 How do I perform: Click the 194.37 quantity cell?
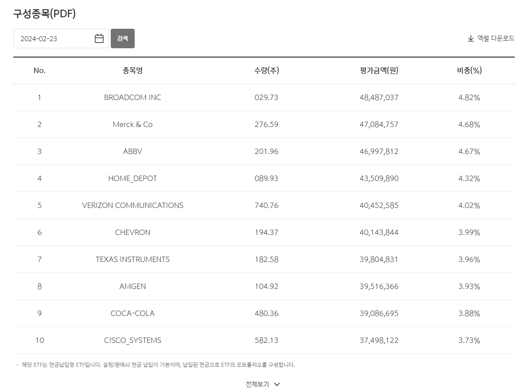pyautogui.click(x=267, y=232)
